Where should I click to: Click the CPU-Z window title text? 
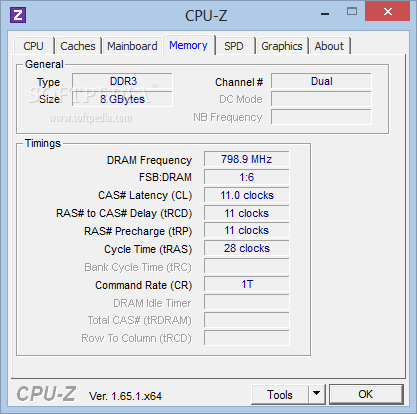click(206, 16)
